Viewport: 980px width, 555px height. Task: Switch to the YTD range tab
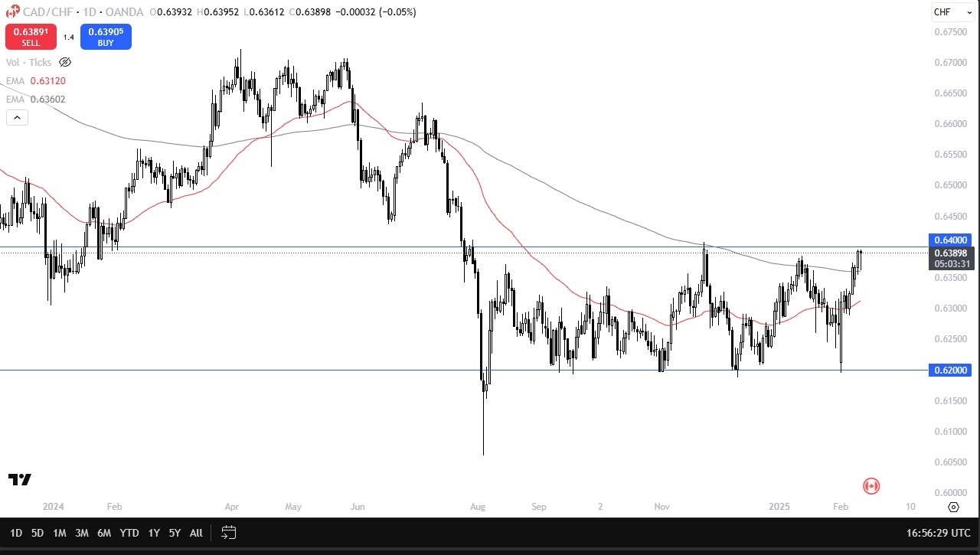click(x=129, y=533)
